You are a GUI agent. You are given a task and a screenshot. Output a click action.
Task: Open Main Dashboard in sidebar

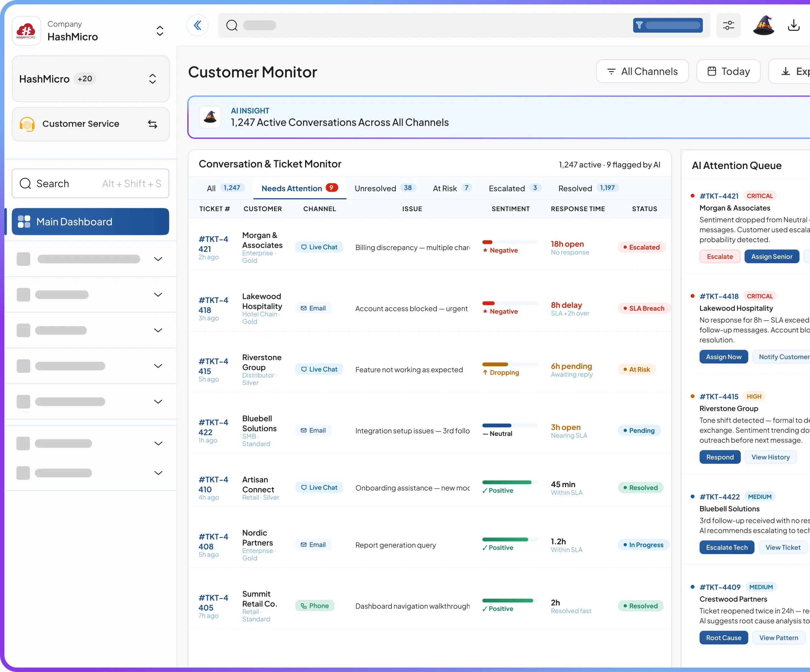tap(91, 222)
